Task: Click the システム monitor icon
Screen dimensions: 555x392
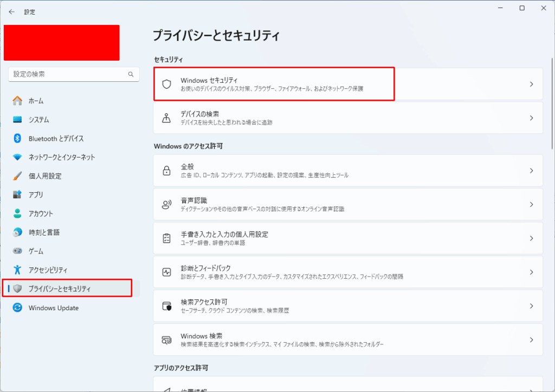Action: click(17, 120)
